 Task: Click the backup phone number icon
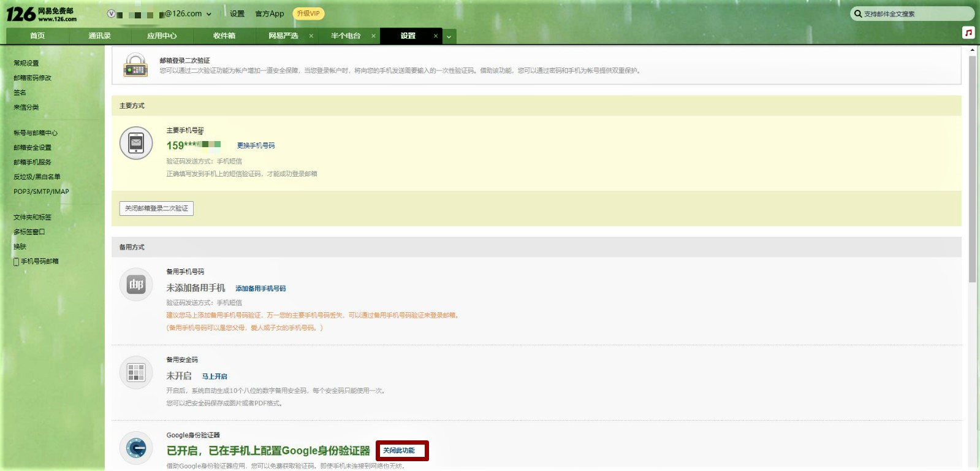pyautogui.click(x=136, y=285)
